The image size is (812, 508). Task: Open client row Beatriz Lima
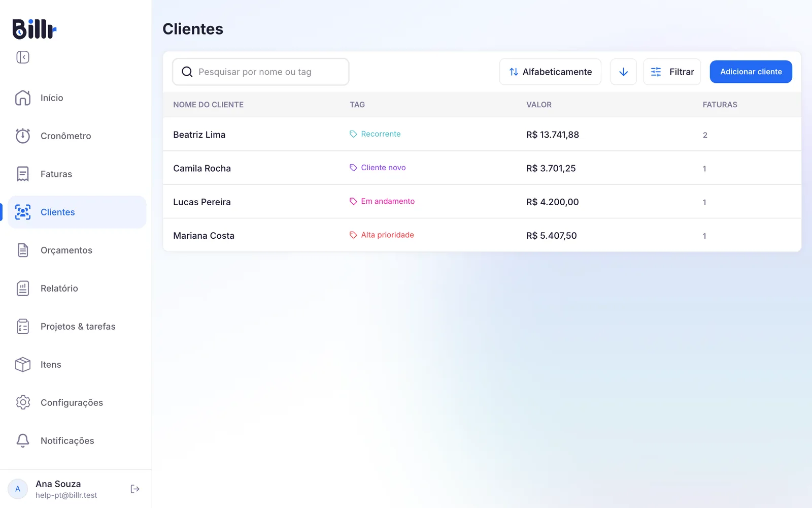pyautogui.click(x=482, y=135)
